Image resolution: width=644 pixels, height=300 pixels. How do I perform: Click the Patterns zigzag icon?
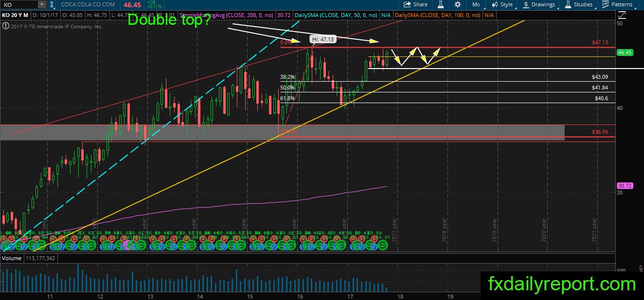(x=606, y=4)
